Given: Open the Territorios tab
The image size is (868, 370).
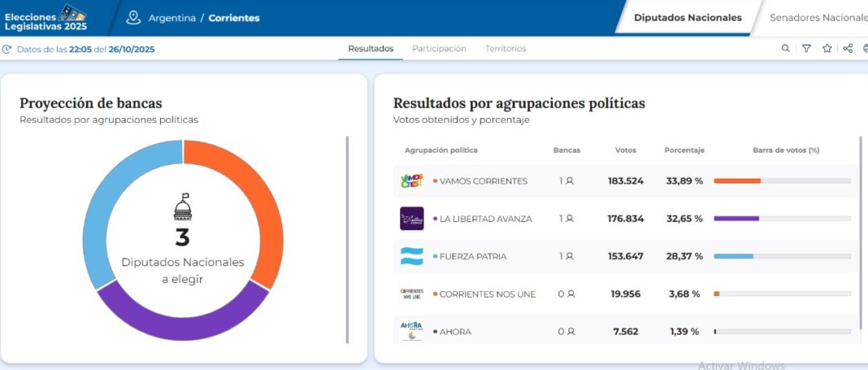Looking at the screenshot, I should [x=506, y=49].
